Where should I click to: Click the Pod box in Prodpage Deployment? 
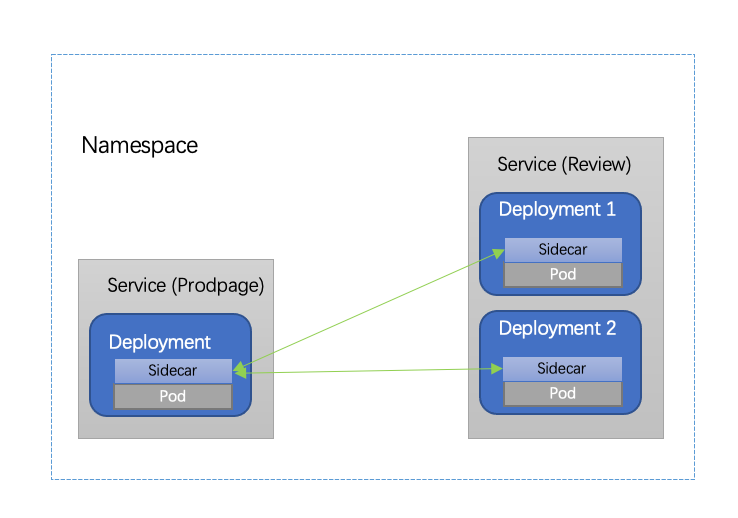(x=172, y=396)
